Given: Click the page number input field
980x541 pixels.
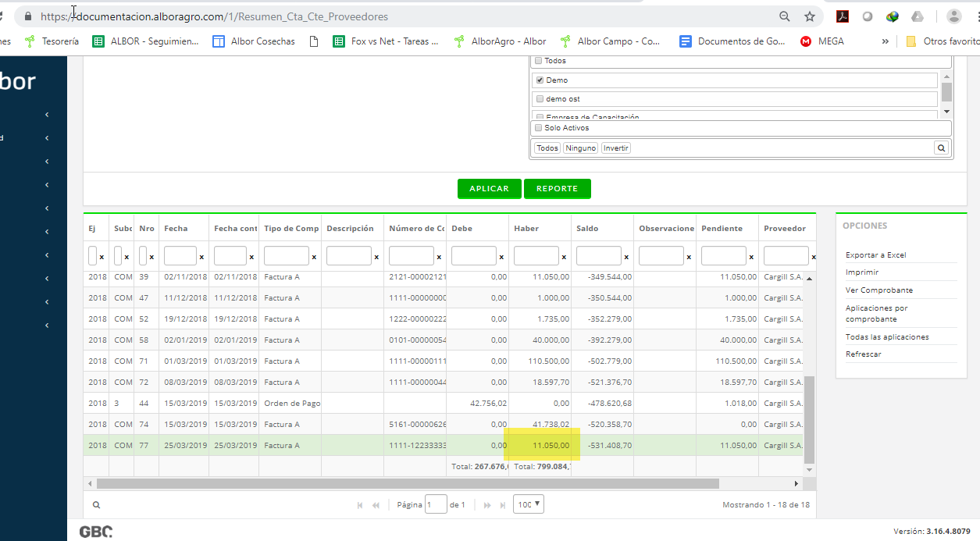Looking at the screenshot, I should (436, 504).
